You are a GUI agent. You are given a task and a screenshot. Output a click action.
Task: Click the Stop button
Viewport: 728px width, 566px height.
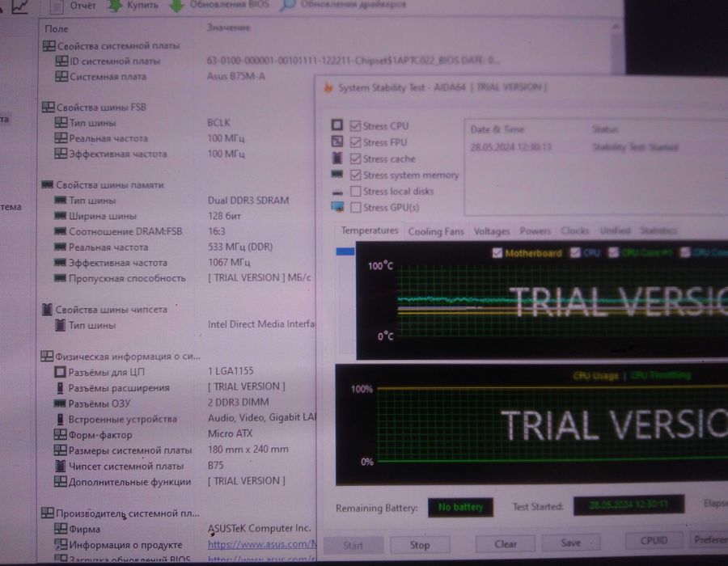[420, 545]
